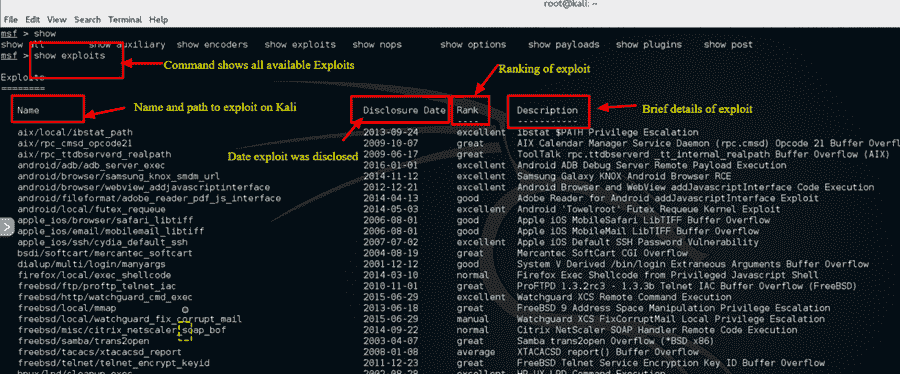Click the 'show encoders' completion text

tap(212, 44)
